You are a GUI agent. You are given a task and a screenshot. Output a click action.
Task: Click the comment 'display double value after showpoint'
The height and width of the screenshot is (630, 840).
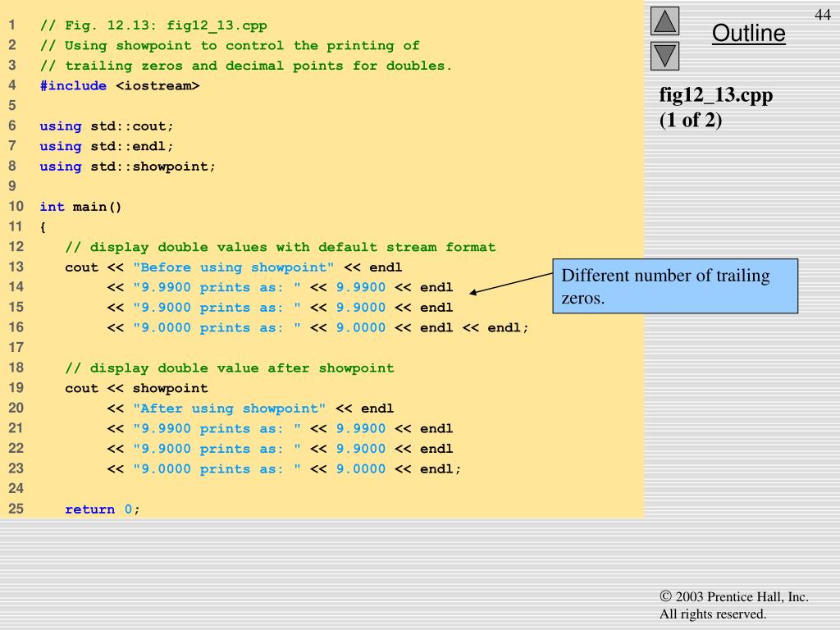coord(230,368)
